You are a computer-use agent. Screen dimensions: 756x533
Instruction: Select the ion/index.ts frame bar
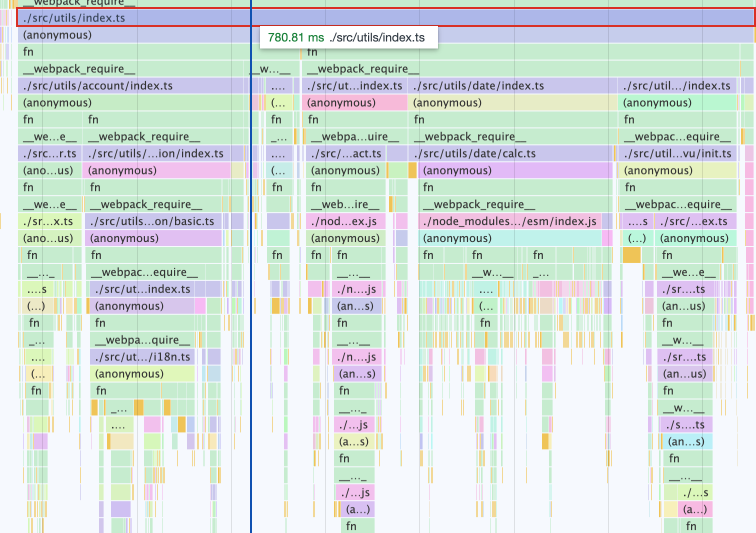(156, 154)
